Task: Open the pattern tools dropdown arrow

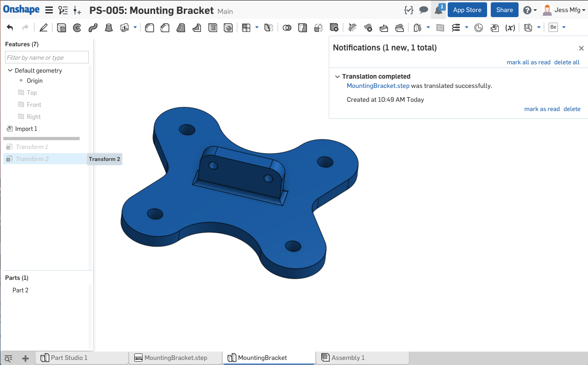Action: pyautogui.click(x=257, y=28)
